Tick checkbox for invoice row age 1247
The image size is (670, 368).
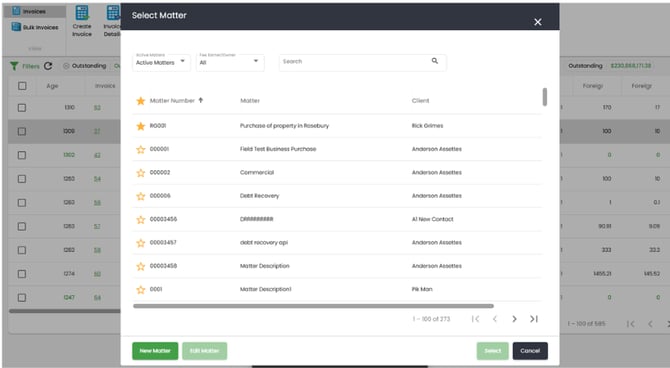coord(22,297)
